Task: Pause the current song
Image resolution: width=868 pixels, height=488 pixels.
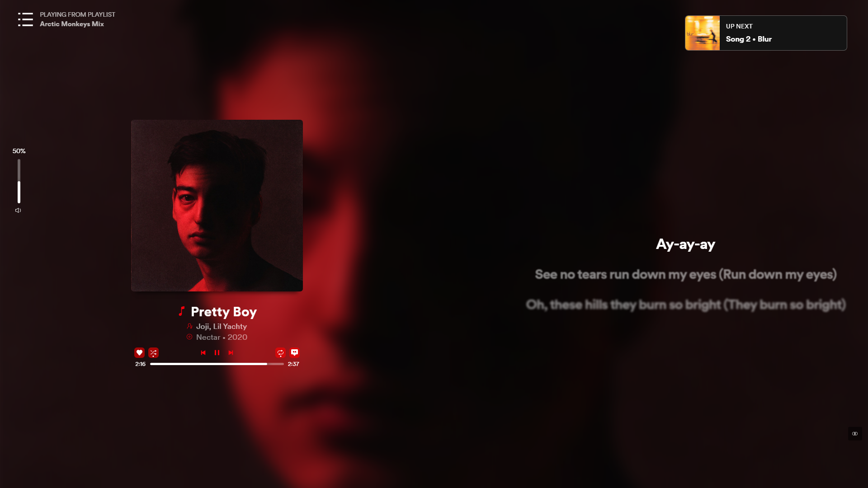Action: pyautogui.click(x=217, y=352)
